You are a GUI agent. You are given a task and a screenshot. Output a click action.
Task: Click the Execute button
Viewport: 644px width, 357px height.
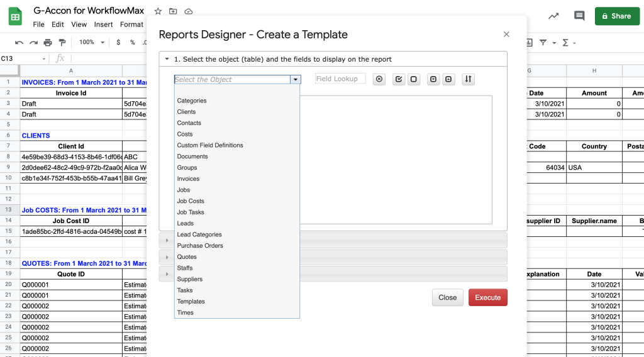(x=488, y=297)
